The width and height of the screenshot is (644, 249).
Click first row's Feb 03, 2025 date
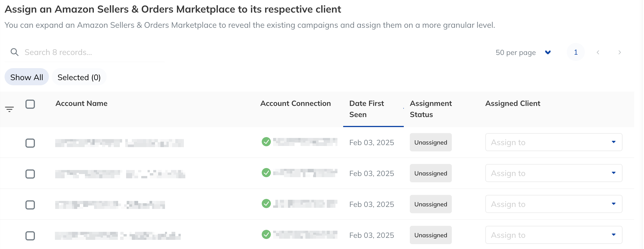(371, 143)
